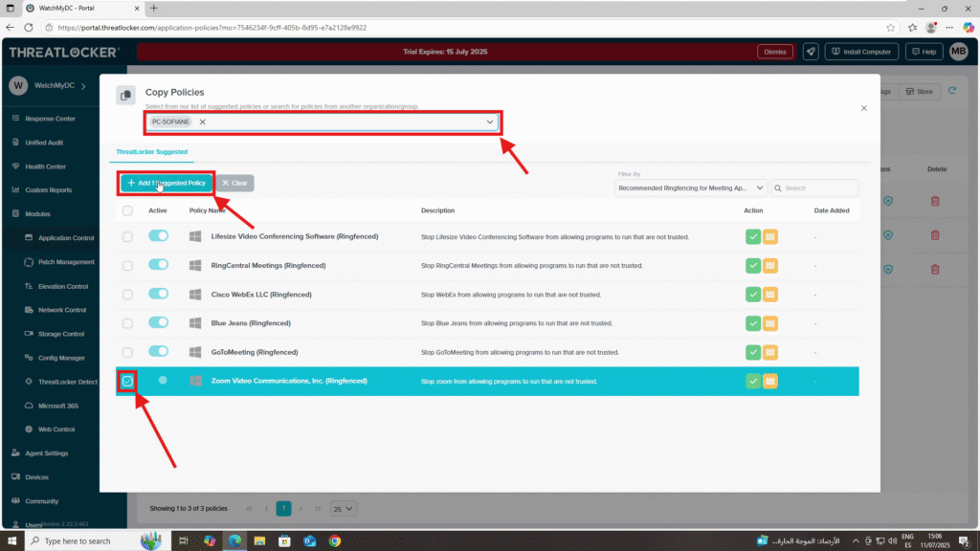Click the Windows taskbar search box

click(x=98, y=541)
